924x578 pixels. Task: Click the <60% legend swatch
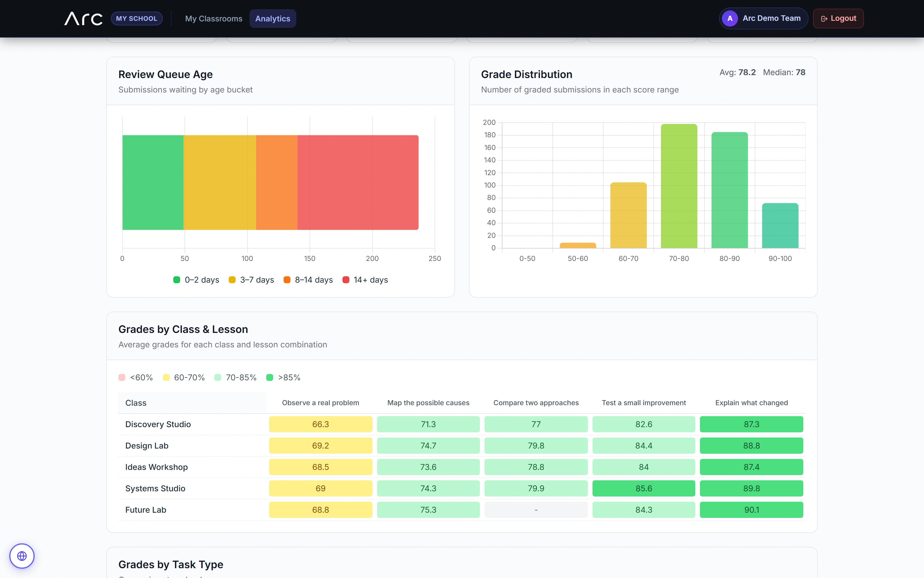pos(122,377)
